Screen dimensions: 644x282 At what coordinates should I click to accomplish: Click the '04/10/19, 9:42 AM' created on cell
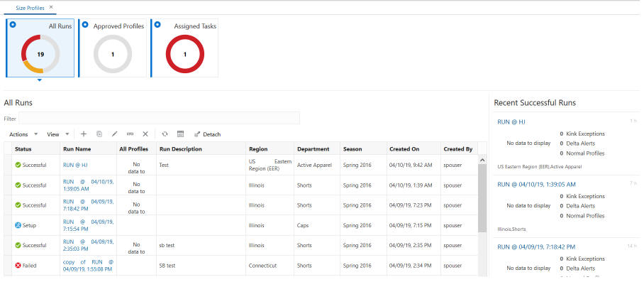411,166
